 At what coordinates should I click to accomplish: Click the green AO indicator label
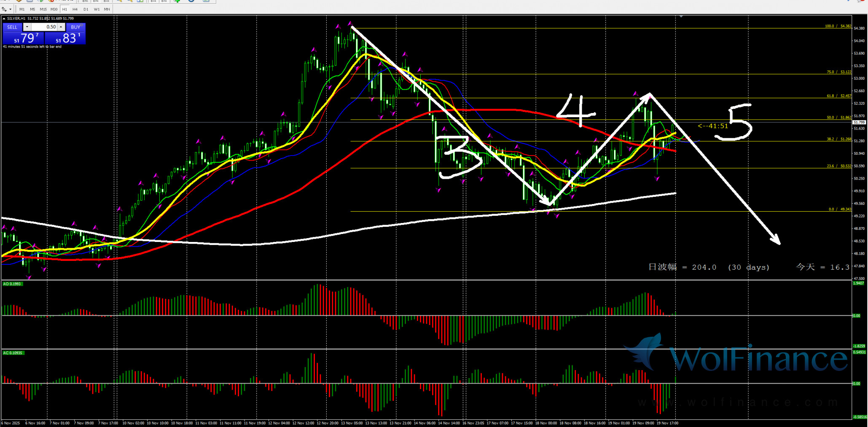(12, 284)
